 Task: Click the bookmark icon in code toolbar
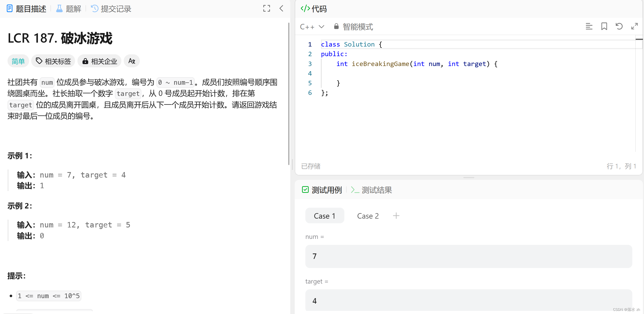[604, 27]
